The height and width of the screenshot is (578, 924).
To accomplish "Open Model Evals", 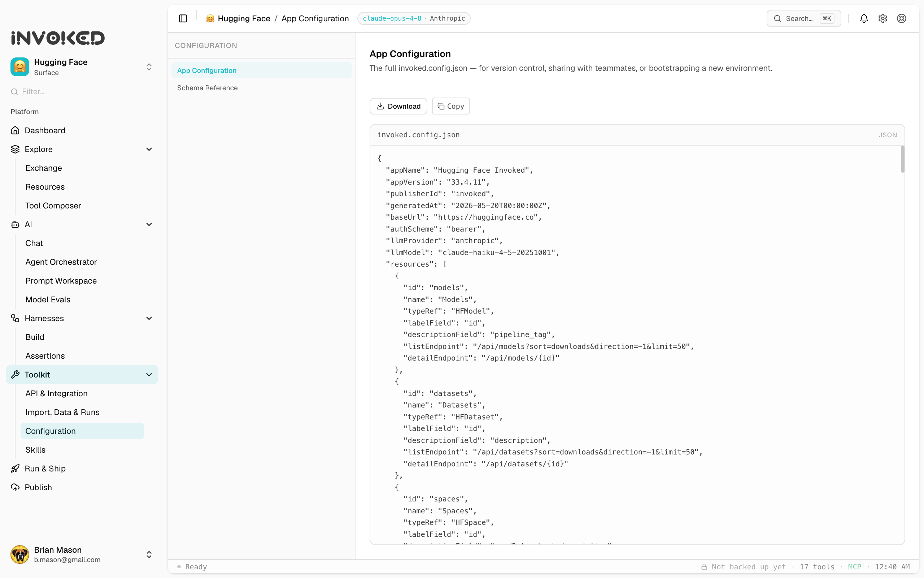I will point(48,299).
